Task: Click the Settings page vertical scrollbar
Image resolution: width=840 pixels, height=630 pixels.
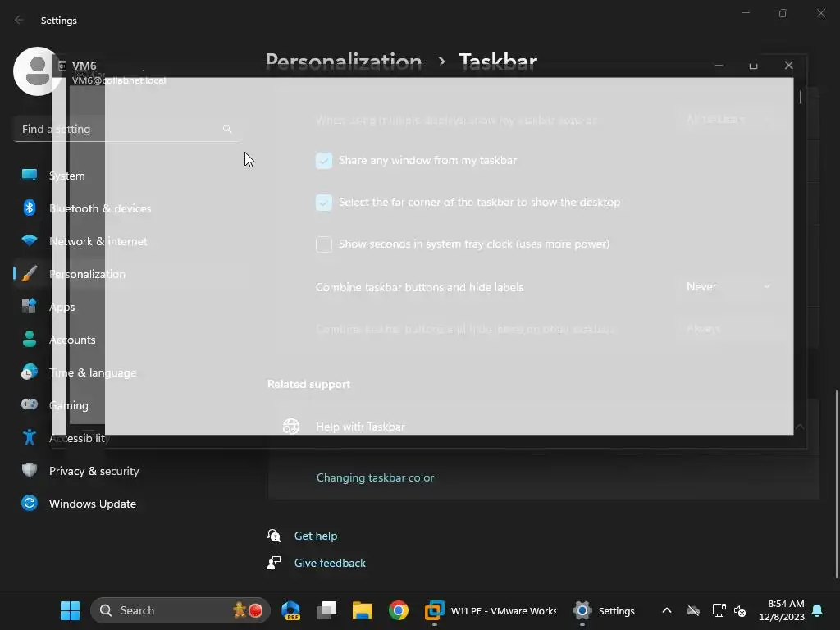Action: [x=836, y=484]
